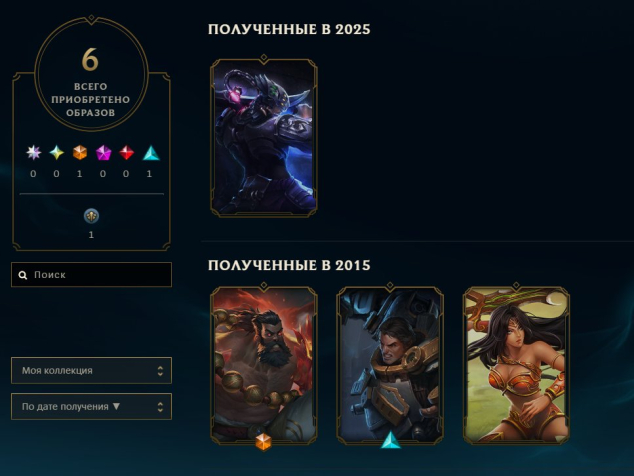Open the По дате получения sort dropdown
Screen dimensions: 634x476
[x=91, y=406]
